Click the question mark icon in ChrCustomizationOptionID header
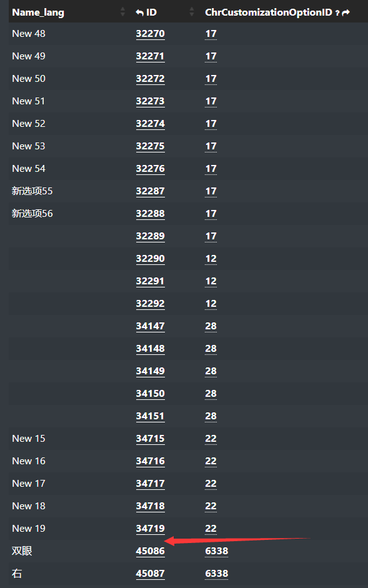Image resolution: width=368 pixels, height=588 pixels. point(337,13)
